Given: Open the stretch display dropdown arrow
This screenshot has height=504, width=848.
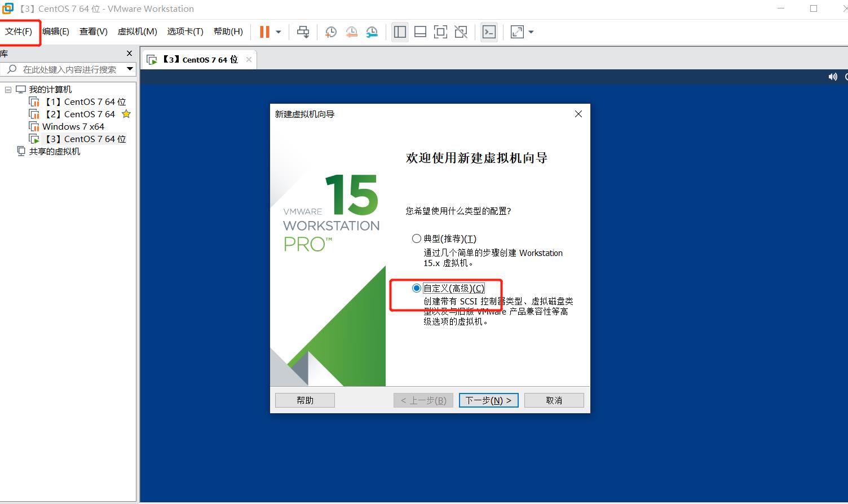Looking at the screenshot, I should point(531,32).
